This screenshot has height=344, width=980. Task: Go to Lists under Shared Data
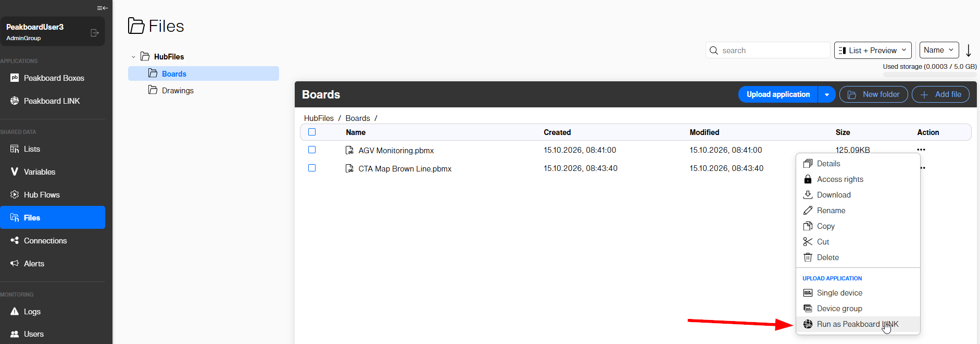click(53, 149)
